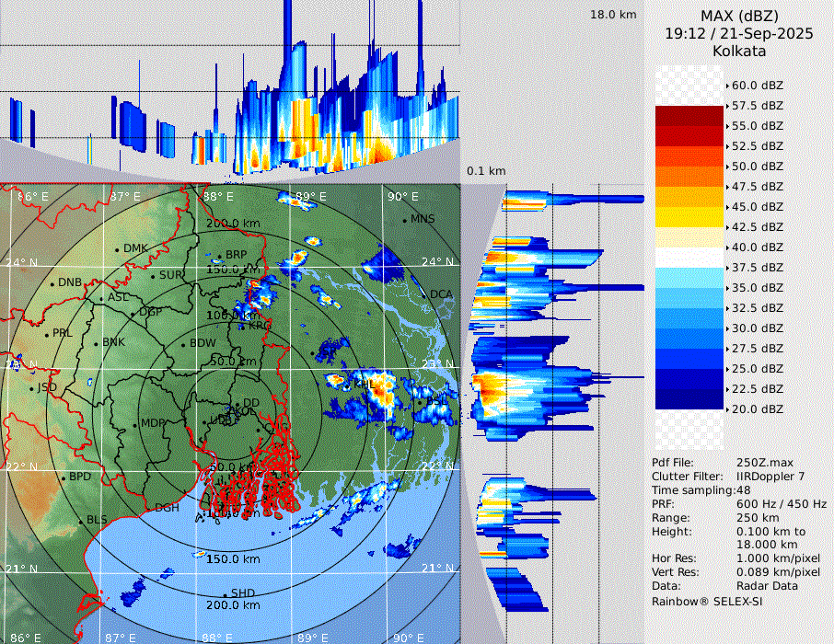This screenshot has height=644, width=834.
Task: Click the MAX (dBZ) title text
Action: (x=738, y=16)
